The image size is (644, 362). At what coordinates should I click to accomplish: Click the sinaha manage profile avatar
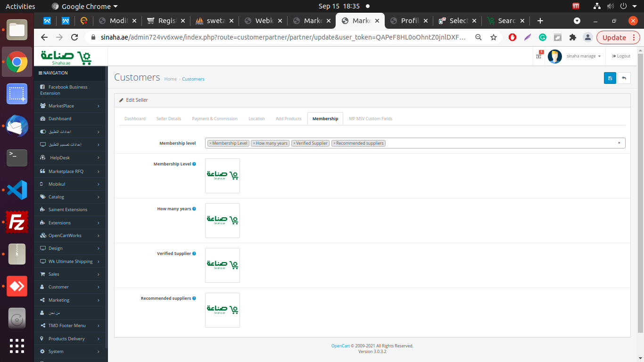point(555,57)
